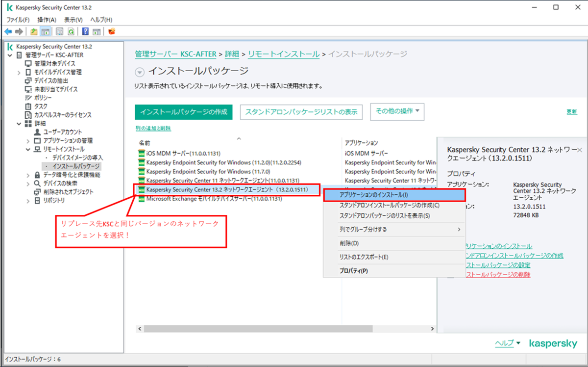
Task: Toggle the show/hide action pane icon
Action: 97,31
